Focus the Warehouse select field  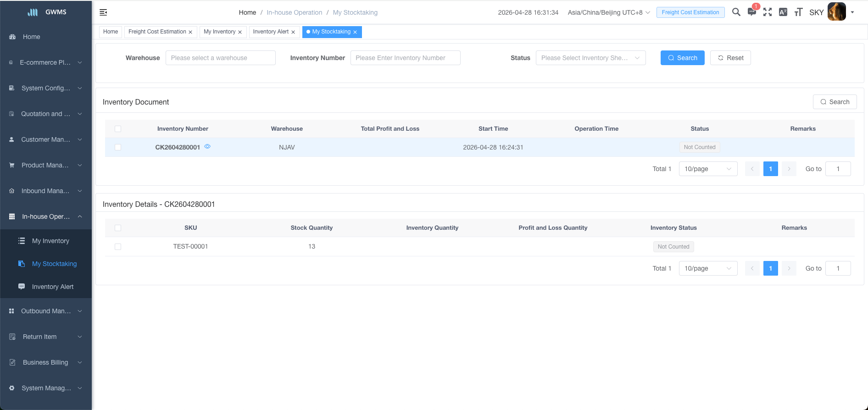coord(220,58)
